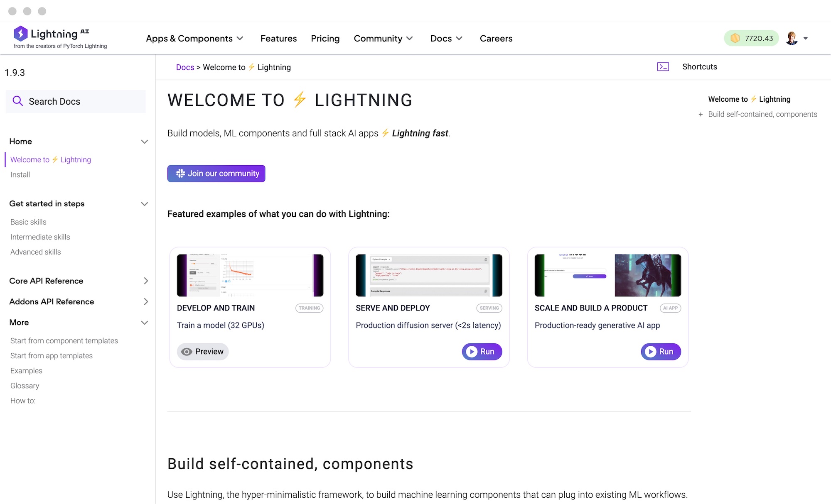Click the TRAINING tag badge

(x=309, y=308)
